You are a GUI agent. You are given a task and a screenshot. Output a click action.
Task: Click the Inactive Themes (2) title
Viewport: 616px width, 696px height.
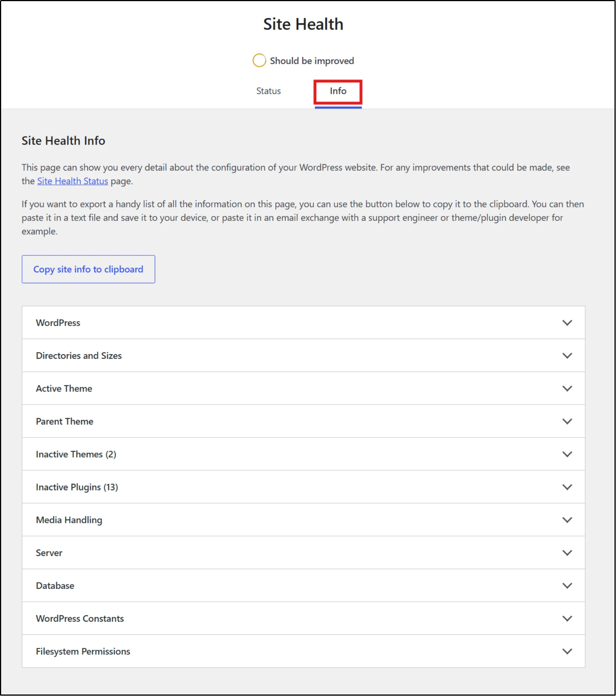(76, 454)
